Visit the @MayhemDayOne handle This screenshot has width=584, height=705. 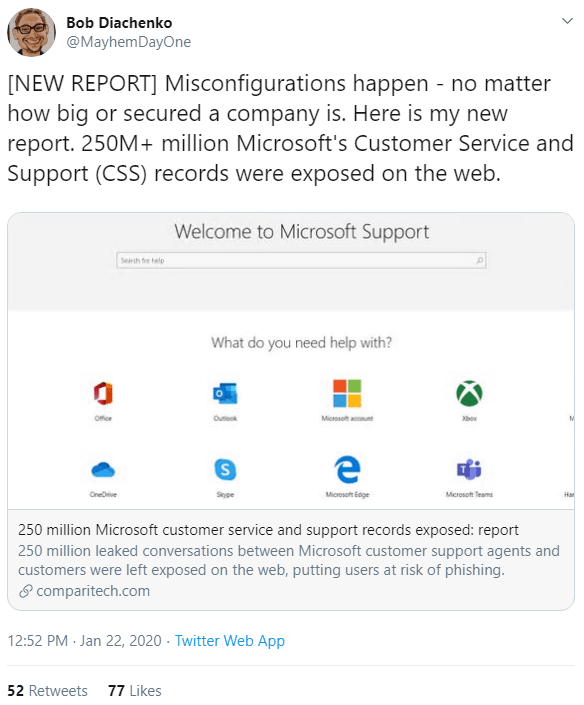click(129, 42)
